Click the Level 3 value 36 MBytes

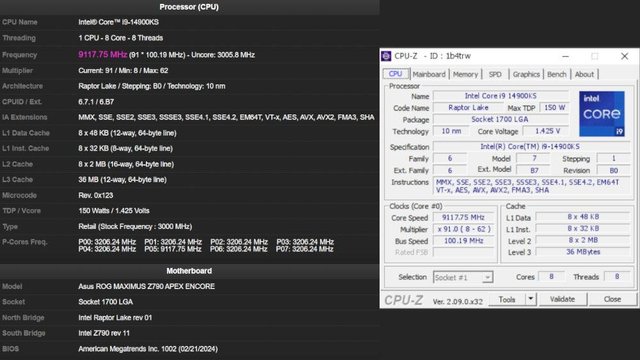583,252
